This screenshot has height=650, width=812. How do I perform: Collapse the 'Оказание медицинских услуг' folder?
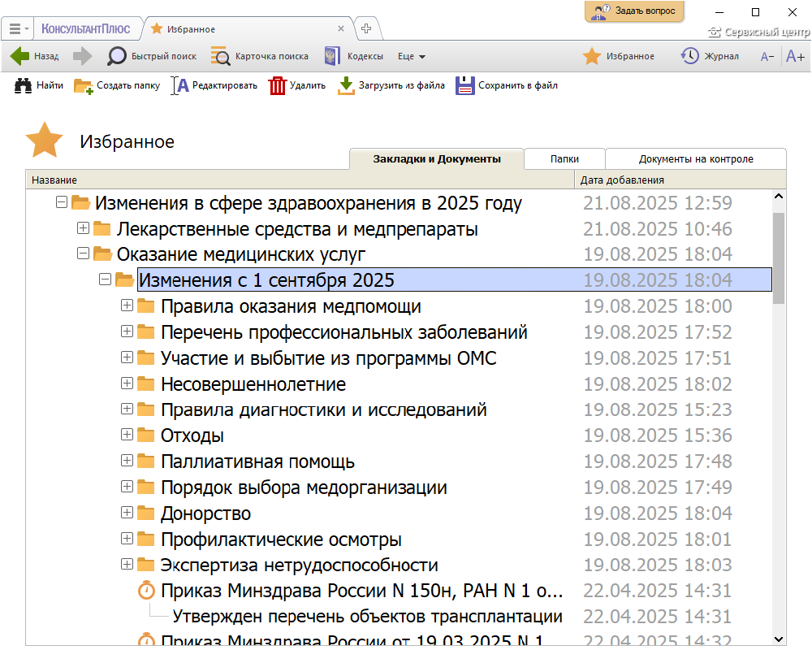pyautogui.click(x=83, y=254)
